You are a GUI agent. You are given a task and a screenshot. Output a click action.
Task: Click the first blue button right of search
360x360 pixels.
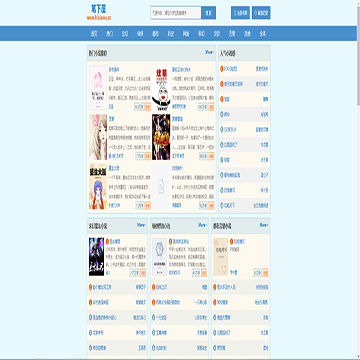tap(240, 13)
